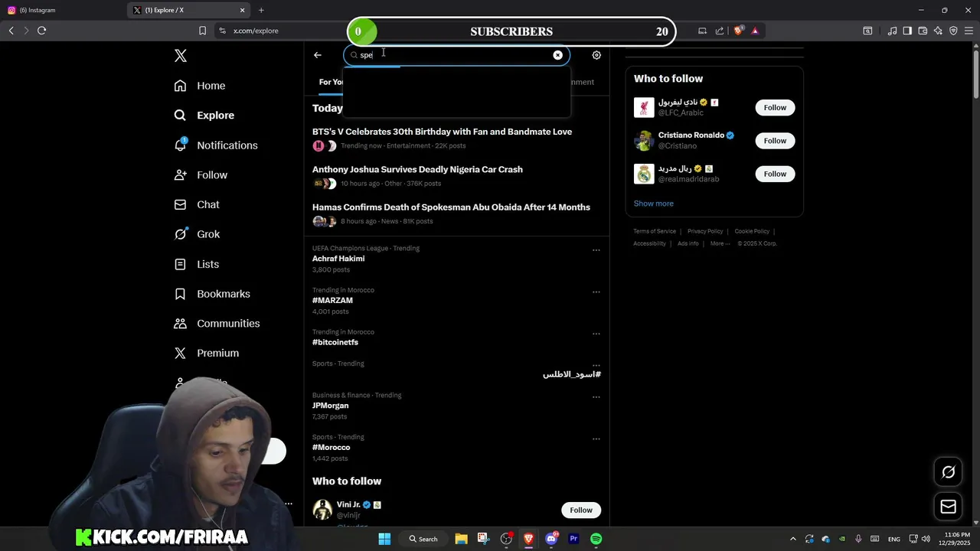980x551 pixels.
Task: Click Show more in Who to follow
Action: 653,204
